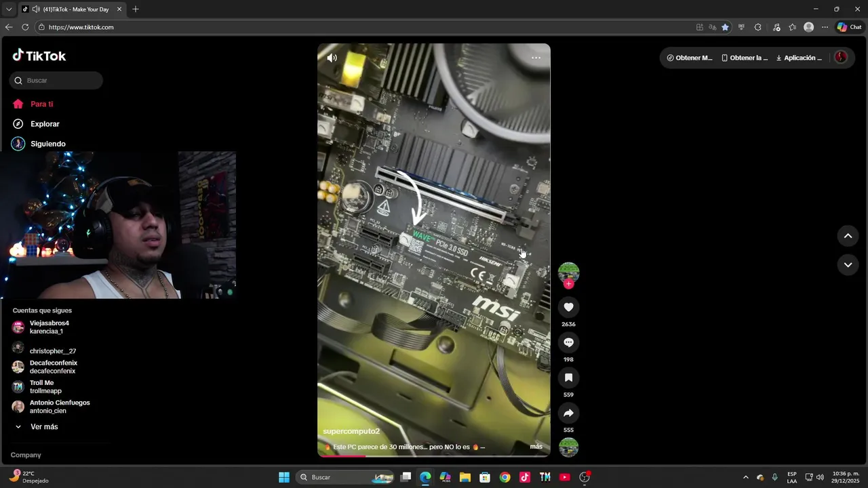Go back with the browser back arrow
The width and height of the screenshot is (868, 488).
coord(9,27)
